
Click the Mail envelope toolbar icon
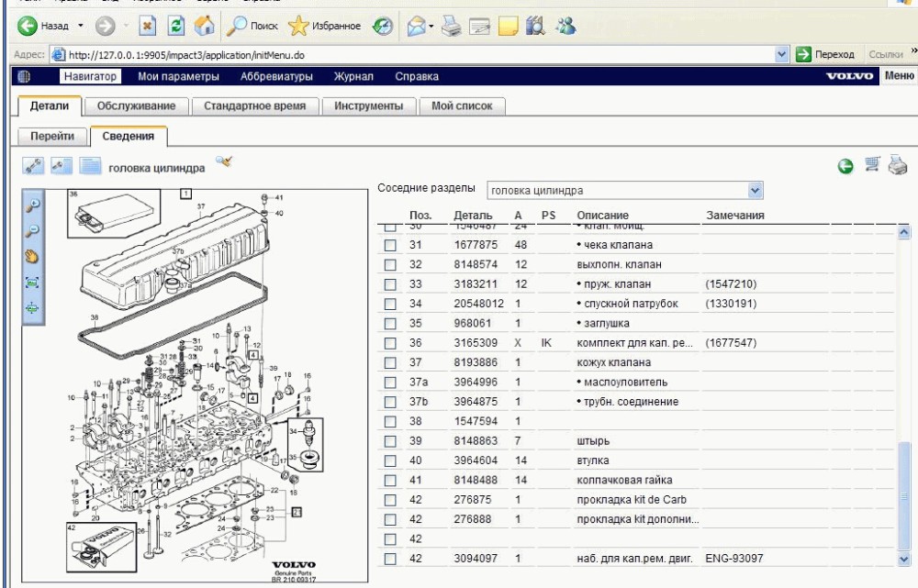click(x=416, y=26)
